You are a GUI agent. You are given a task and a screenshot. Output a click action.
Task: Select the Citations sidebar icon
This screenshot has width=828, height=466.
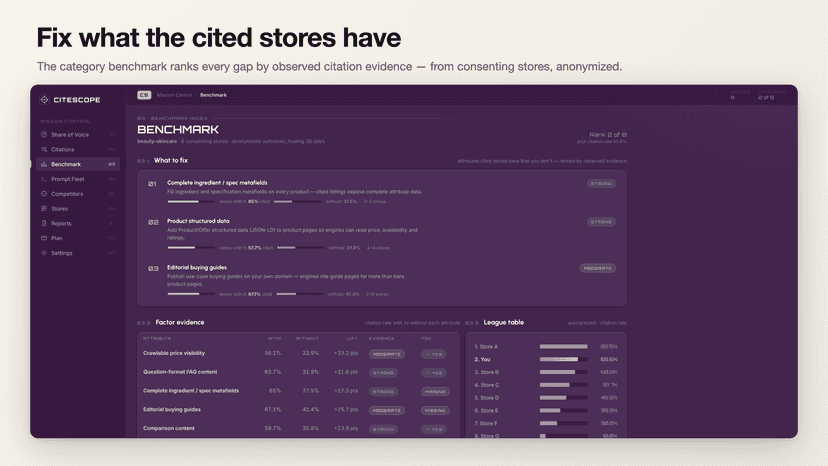coord(44,150)
